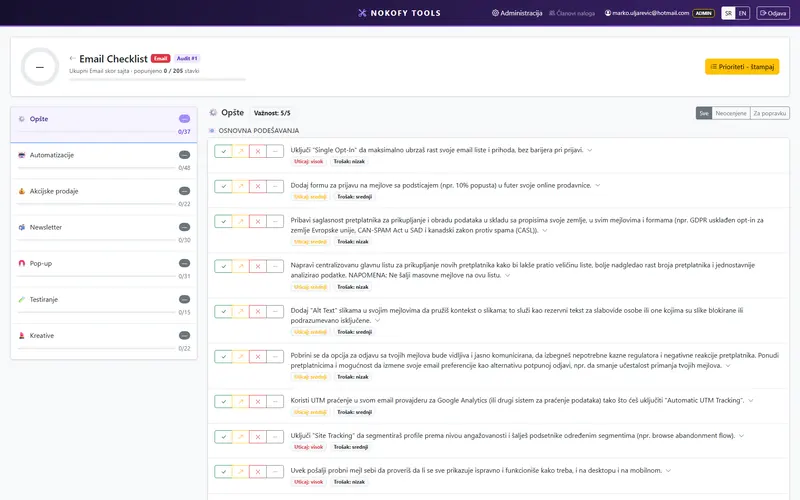Expand the centralized main list item details
Screen dimensions: 800x500
[508, 276]
